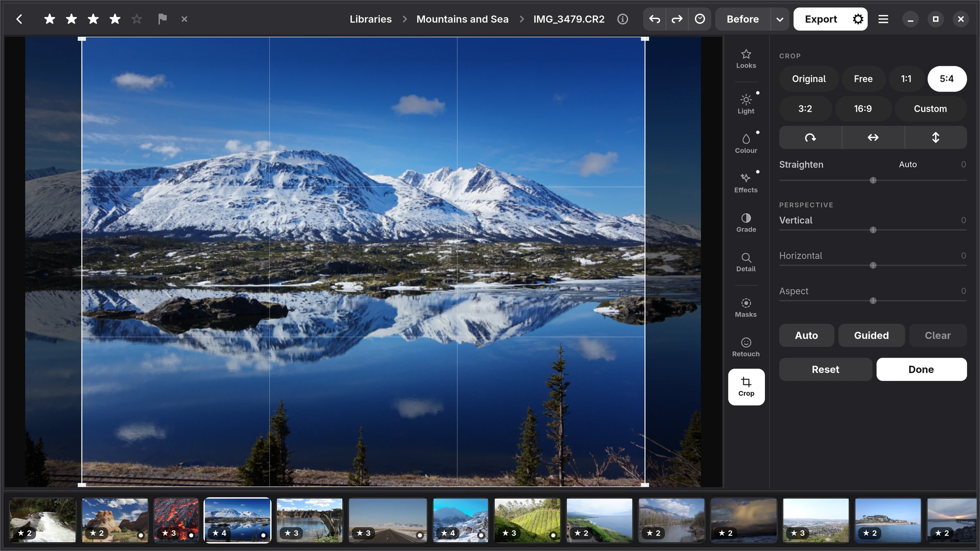Switch to the Effects panel
The width and height of the screenshot is (980, 551).
point(746,183)
